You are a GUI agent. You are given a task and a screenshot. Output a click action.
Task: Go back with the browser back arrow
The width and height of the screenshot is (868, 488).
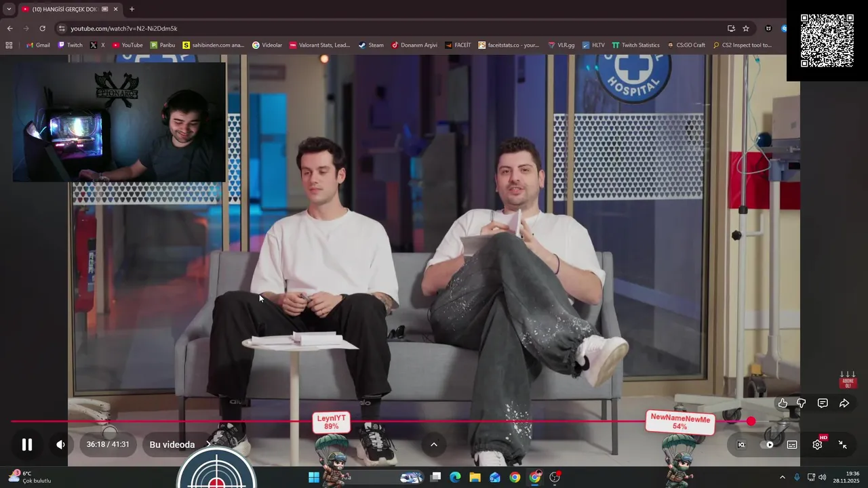(x=9, y=28)
